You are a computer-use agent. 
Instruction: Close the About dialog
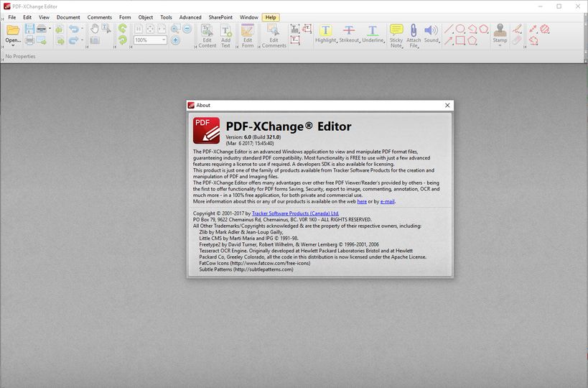[x=447, y=106]
